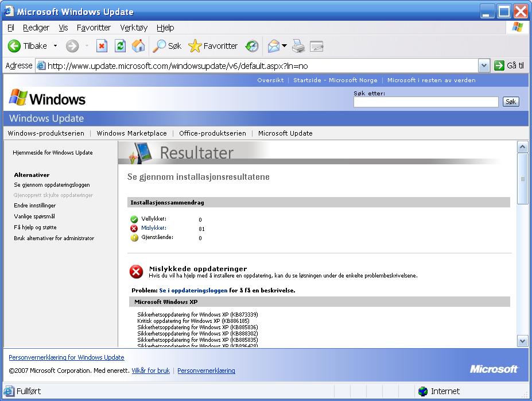Open the Windows-produktserien tab
The width and height of the screenshot is (532, 401).
pyautogui.click(x=46, y=133)
